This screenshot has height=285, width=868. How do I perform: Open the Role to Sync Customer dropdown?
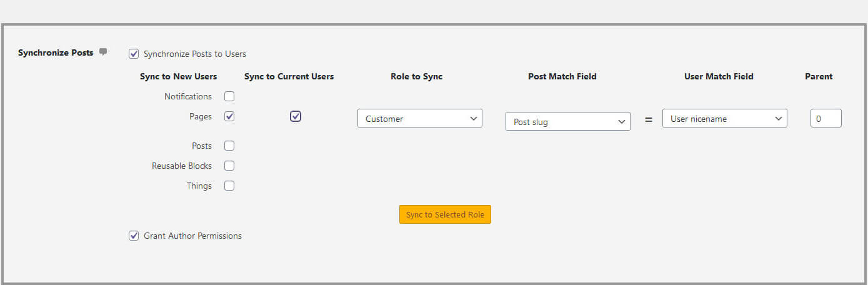click(419, 119)
